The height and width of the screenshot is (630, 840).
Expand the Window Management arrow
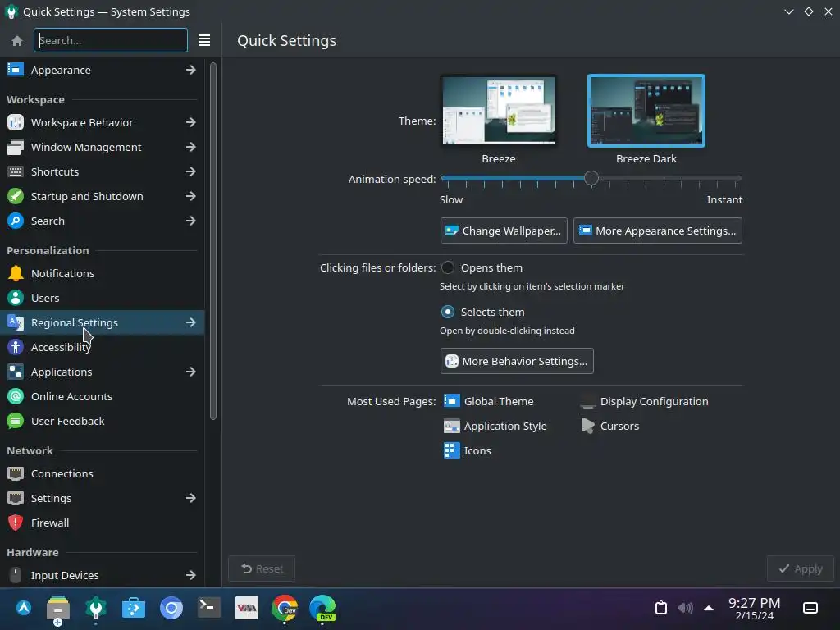(x=190, y=147)
